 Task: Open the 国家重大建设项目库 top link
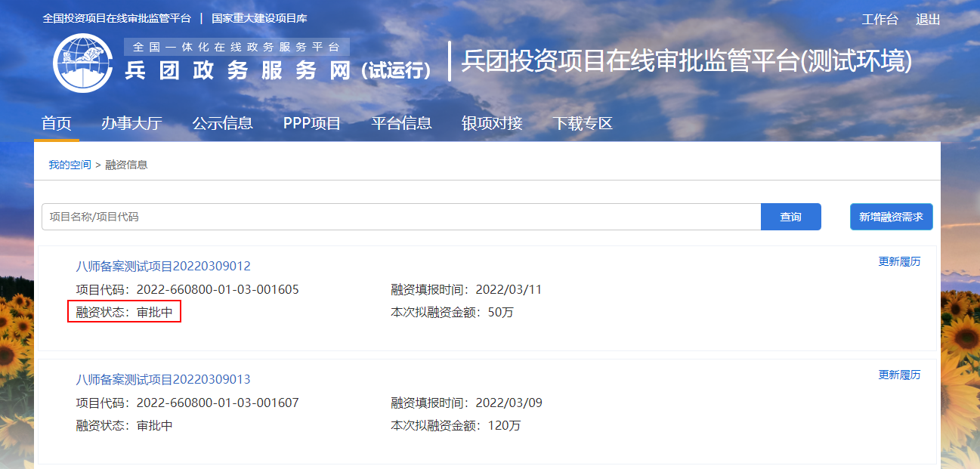pyautogui.click(x=259, y=18)
